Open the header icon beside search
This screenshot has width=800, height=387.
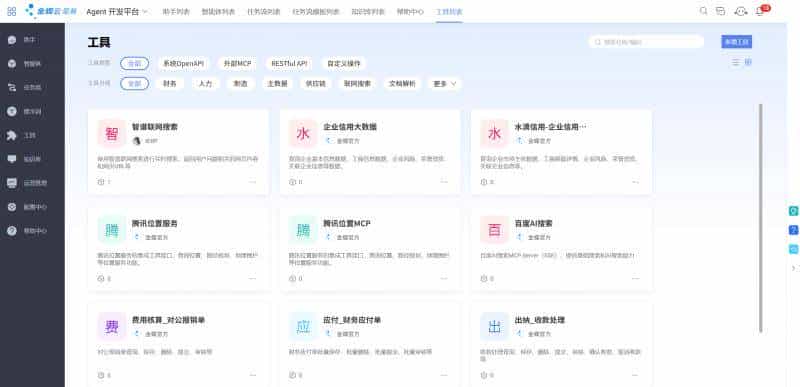point(720,11)
